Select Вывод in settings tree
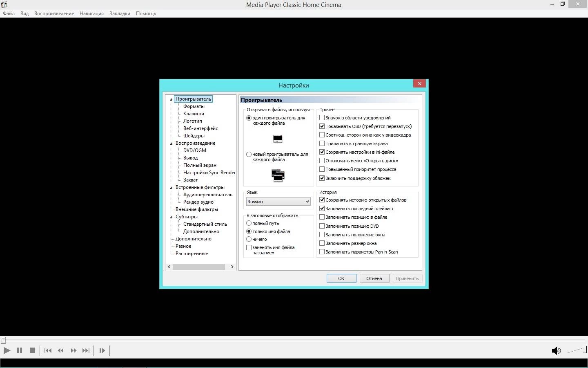Image resolution: width=588 pixels, height=368 pixels. click(x=190, y=158)
